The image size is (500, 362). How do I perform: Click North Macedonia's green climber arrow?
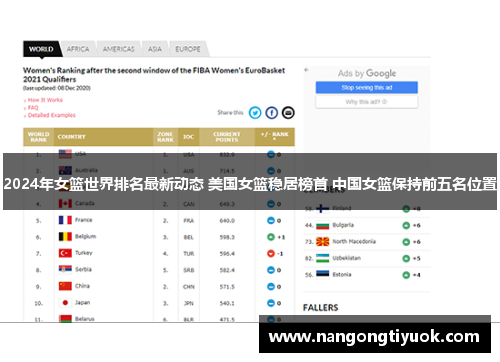coord(406,242)
